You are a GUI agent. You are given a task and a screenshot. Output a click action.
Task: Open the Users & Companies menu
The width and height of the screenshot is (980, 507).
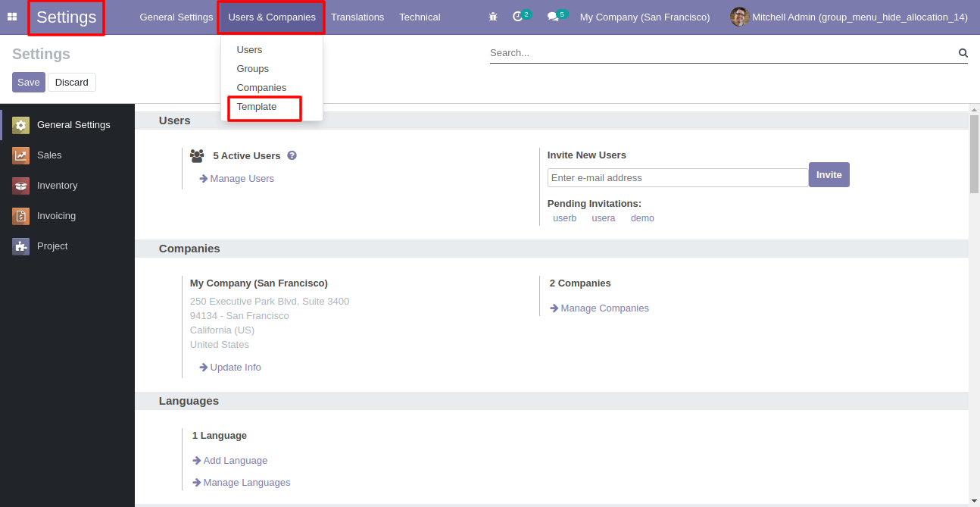[x=272, y=17]
